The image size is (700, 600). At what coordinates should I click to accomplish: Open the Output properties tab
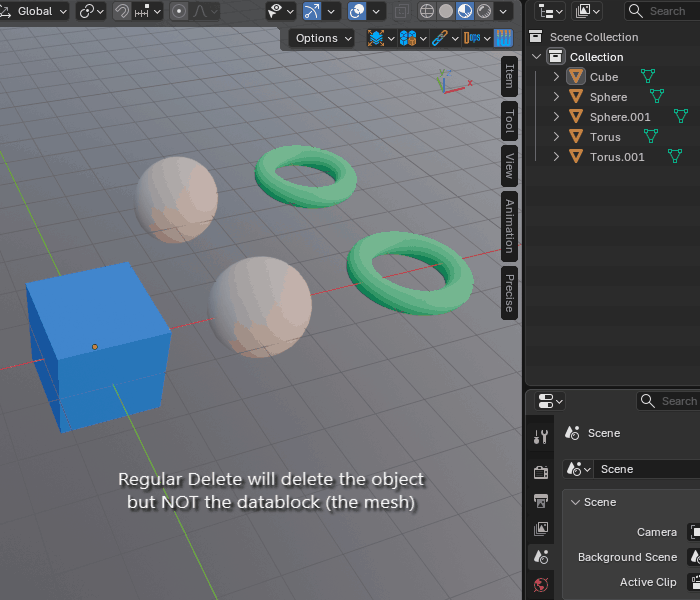point(541,500)
